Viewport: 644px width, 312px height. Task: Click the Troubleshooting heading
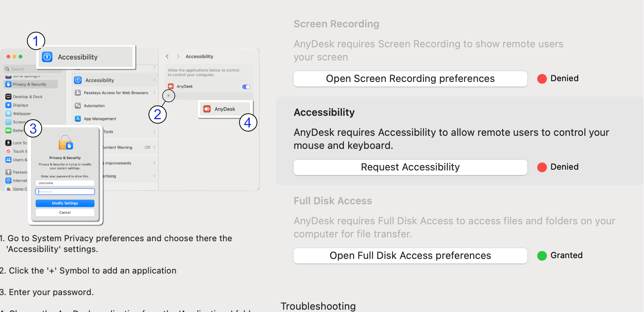click(x=318, y=306)
